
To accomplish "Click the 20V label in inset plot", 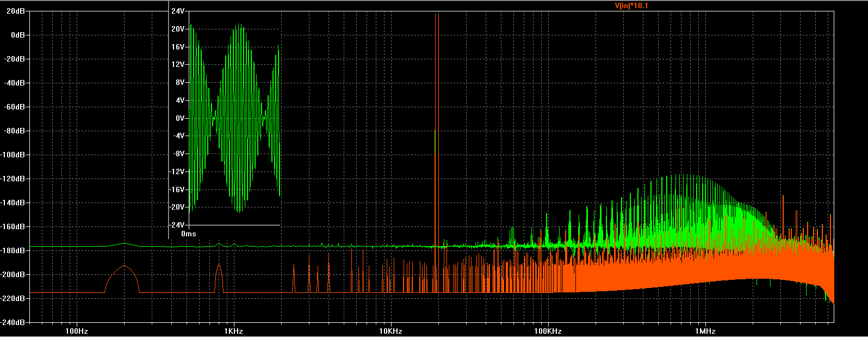I will [178, 29].
